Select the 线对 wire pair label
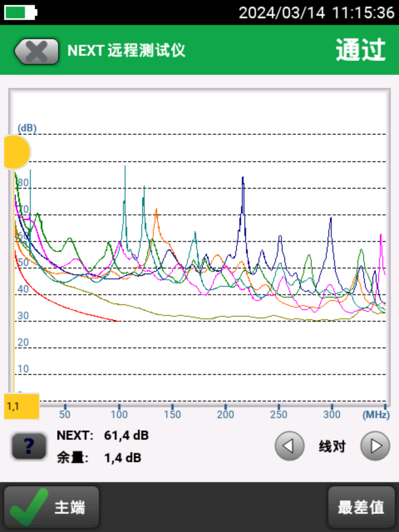Viewport: 399px width, 532px height. point(332,446)
